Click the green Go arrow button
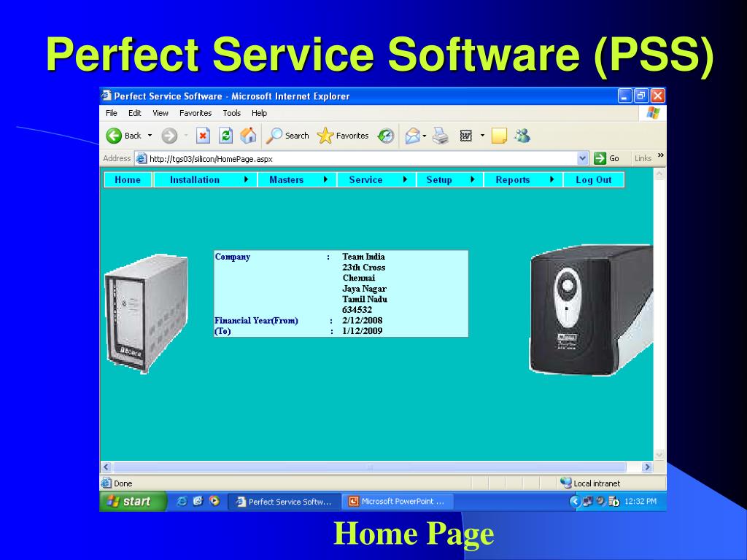The height and width of the screenshot is (560, 747). (600, 158)
